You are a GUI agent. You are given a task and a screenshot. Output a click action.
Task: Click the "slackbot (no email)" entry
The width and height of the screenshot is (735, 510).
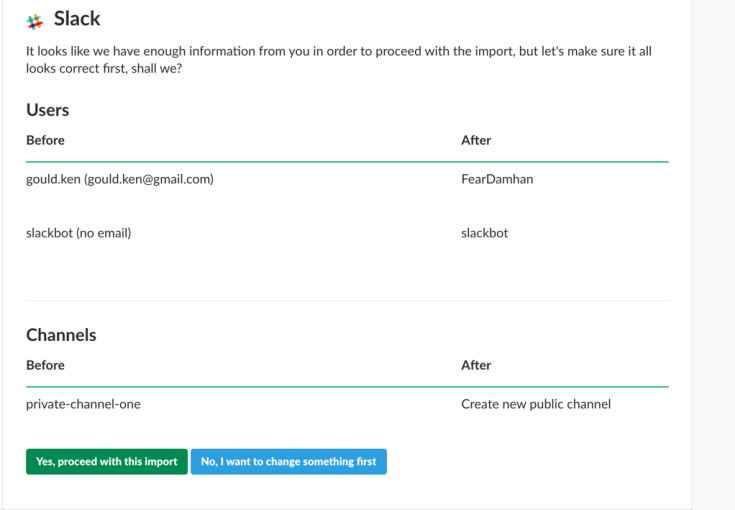pyautogui.click(x=79, y=233)
